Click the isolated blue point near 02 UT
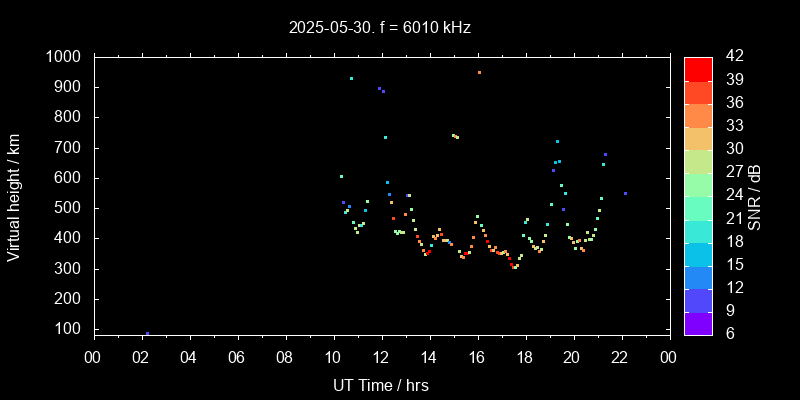 pyautogui.click(x=147, y=333)
